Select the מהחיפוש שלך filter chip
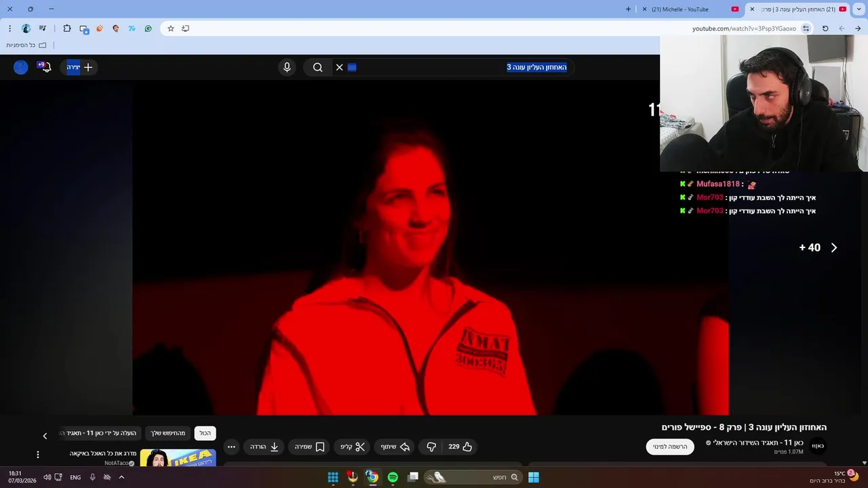This screenshot has width=868, height=488. 167,433
